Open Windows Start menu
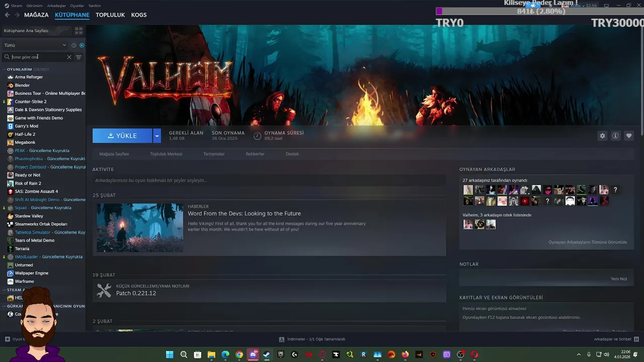Viewport: 644px width, 362px height. click(x=170, y=354)
